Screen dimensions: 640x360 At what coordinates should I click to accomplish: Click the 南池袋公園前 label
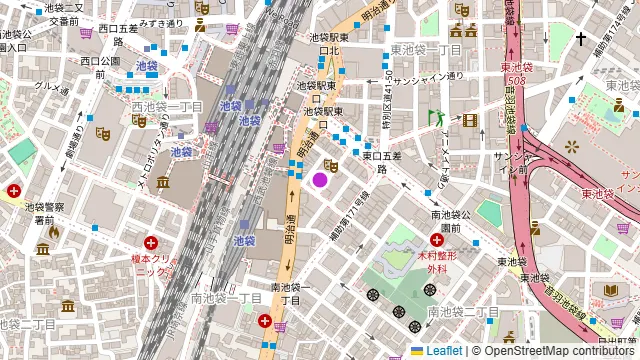[451, 221]
